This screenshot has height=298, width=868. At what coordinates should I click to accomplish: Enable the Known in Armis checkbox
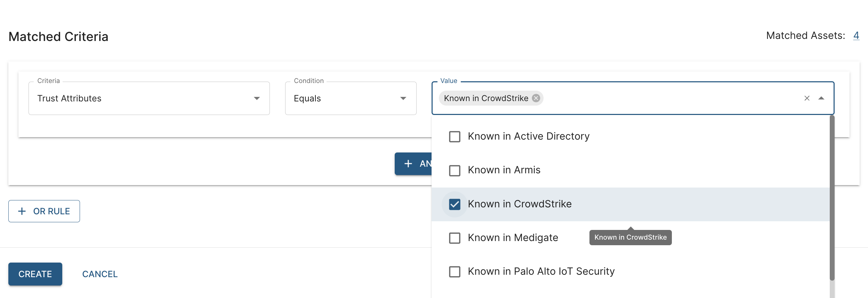[x=455, y=171]
